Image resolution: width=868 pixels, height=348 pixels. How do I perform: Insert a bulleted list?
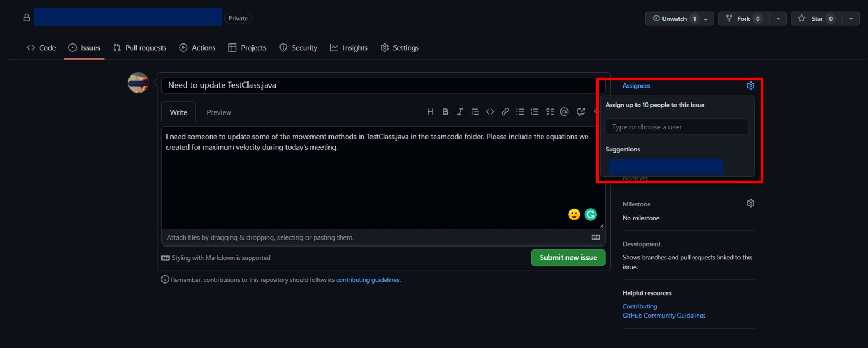pyautogui.click(x=520, y=112)
